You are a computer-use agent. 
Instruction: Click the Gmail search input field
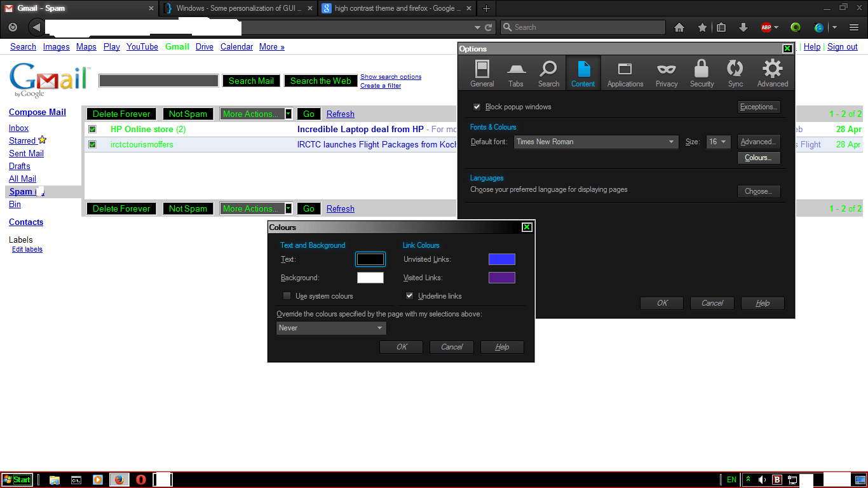159,81
